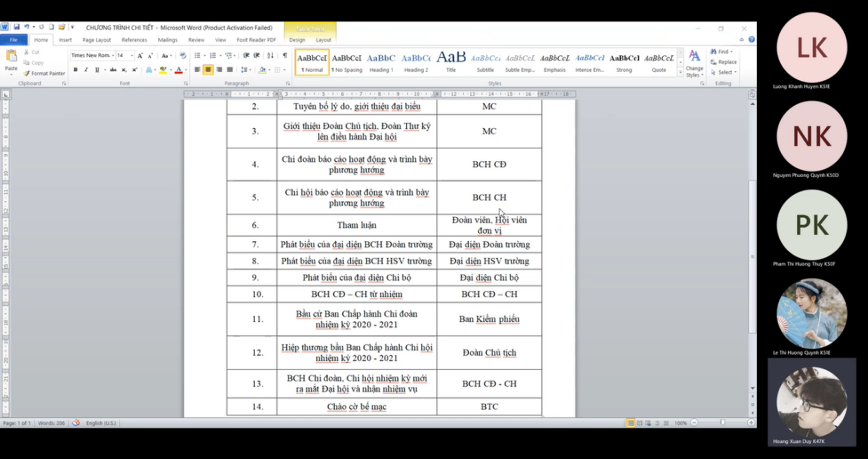Switch to the References tab

(x=134, y=39)
